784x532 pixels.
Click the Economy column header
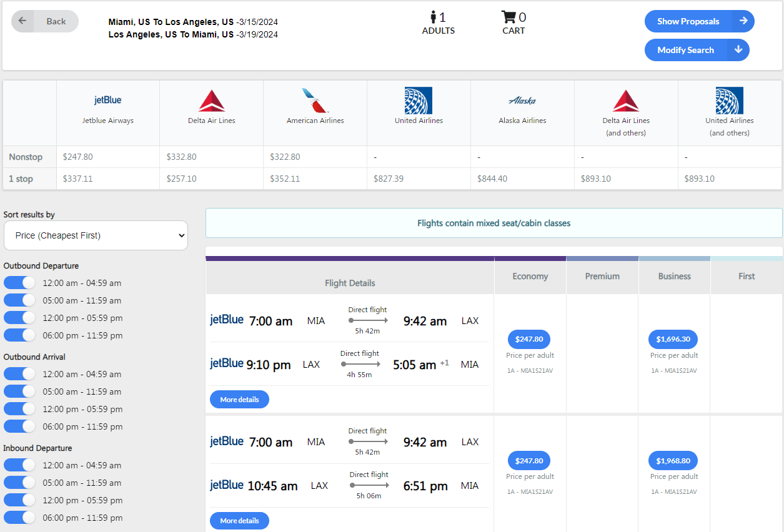pos(530,276)
